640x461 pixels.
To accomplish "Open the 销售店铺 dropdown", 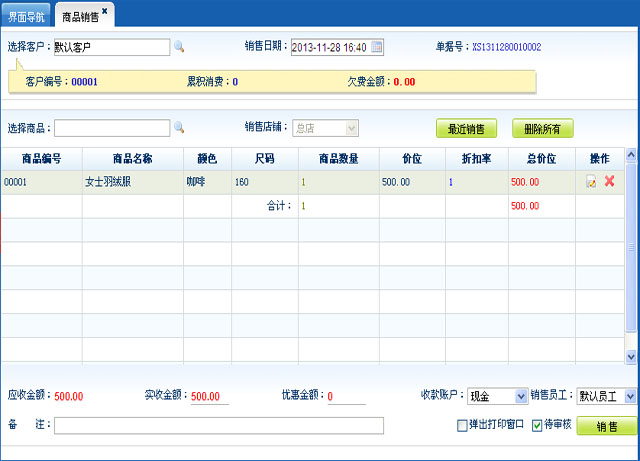I will (x=351, y=128).
